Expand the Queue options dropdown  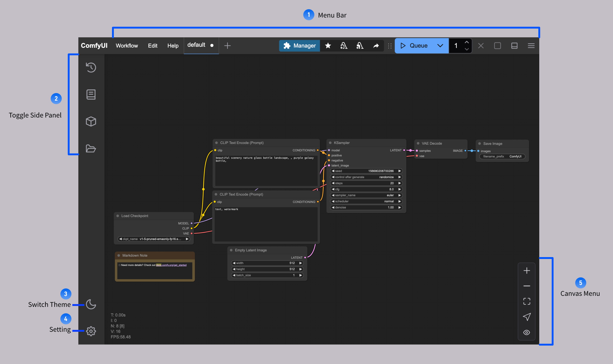(x=440, y=46)
